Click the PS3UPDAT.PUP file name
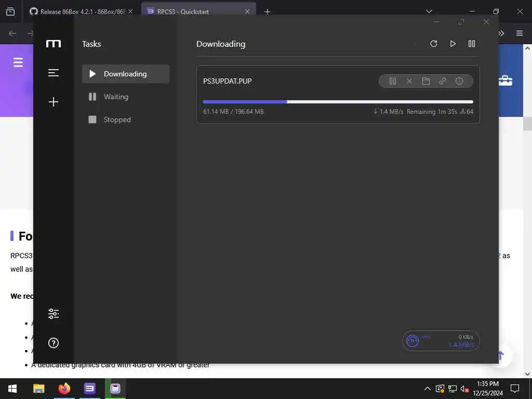 click(x=228, y=81)
